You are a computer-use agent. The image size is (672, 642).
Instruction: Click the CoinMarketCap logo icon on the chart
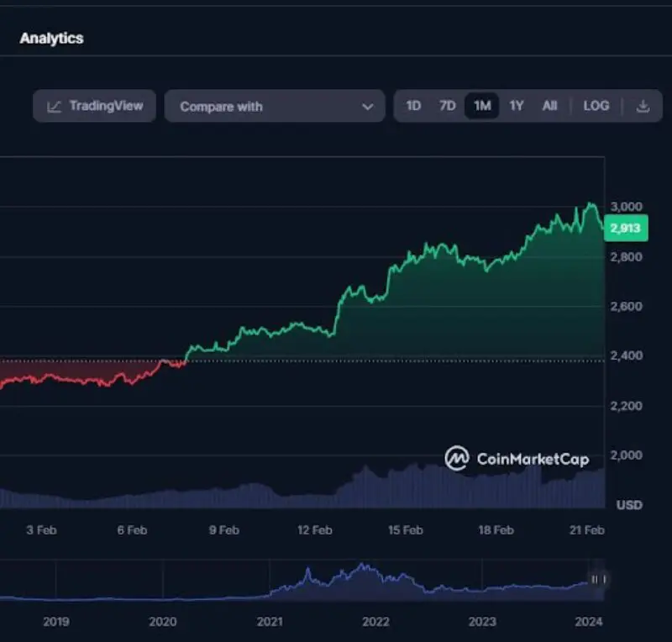[x=457, y=458]
